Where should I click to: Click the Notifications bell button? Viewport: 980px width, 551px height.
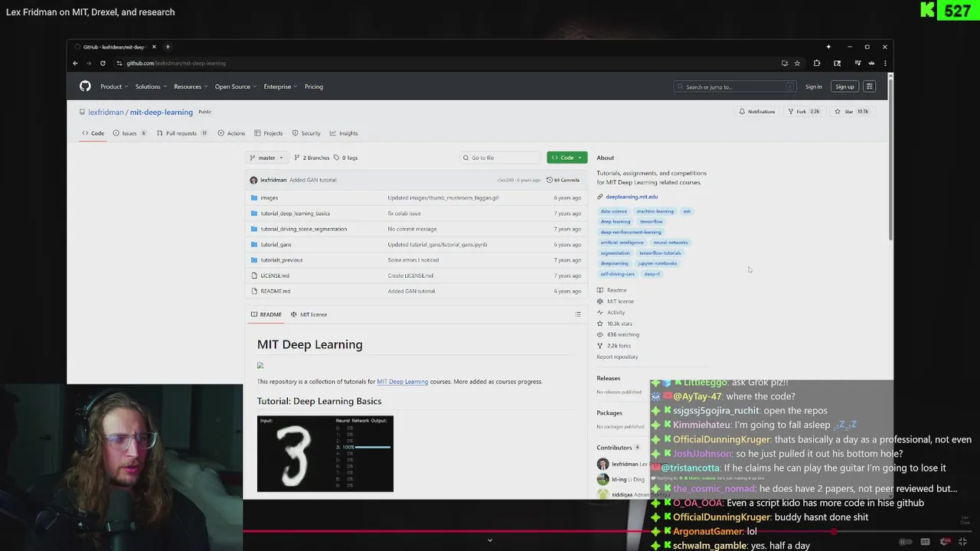pyautogui.click(x=756, y=112)
